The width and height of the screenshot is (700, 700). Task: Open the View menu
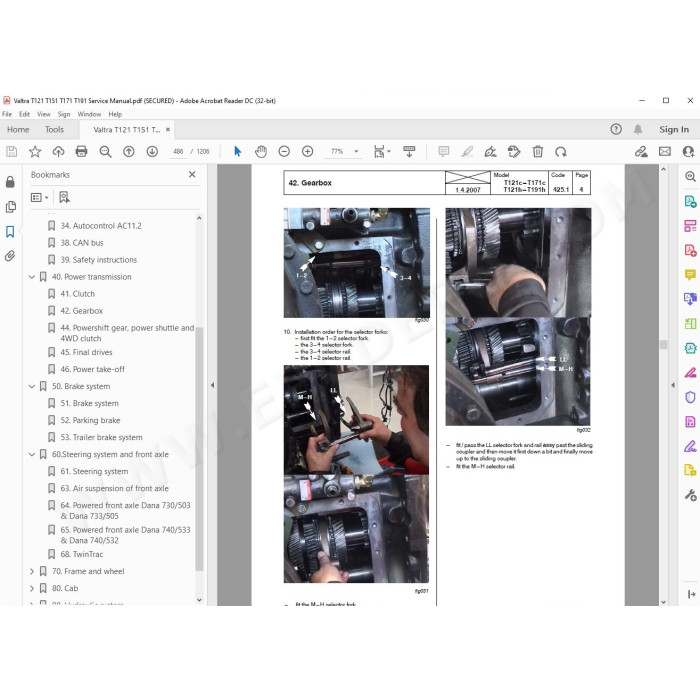[44, 114]
